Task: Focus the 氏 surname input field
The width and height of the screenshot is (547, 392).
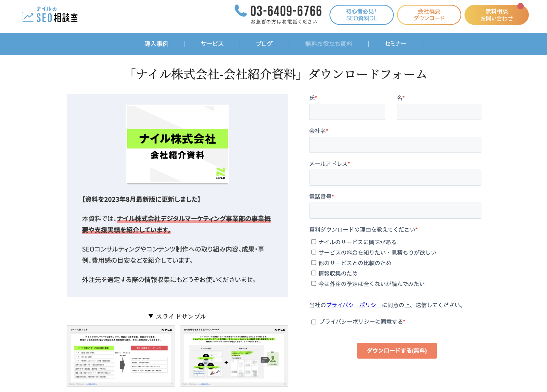Action: [347, 112]
